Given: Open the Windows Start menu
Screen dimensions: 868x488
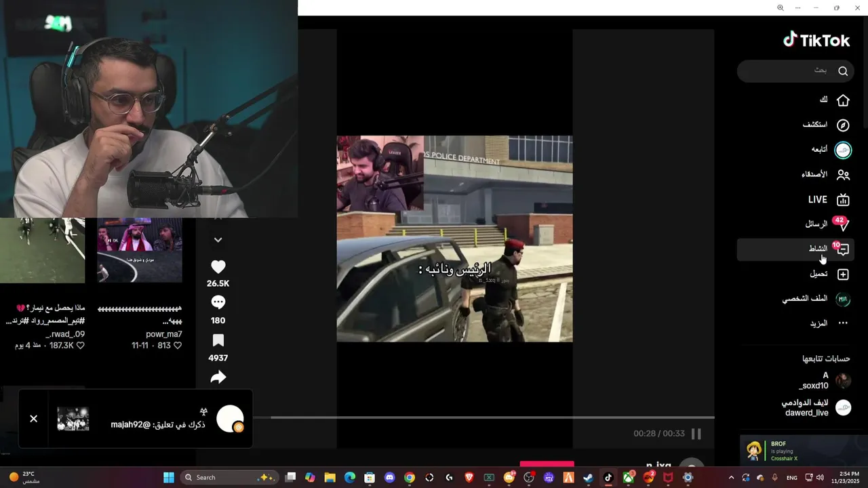Looking at the screenshot, I should [x=169, y=478].
